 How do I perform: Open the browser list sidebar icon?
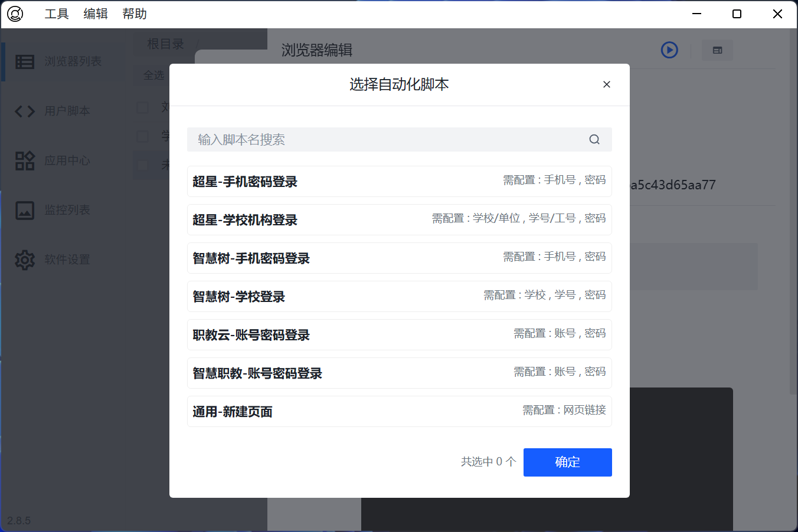pos(25,61)
